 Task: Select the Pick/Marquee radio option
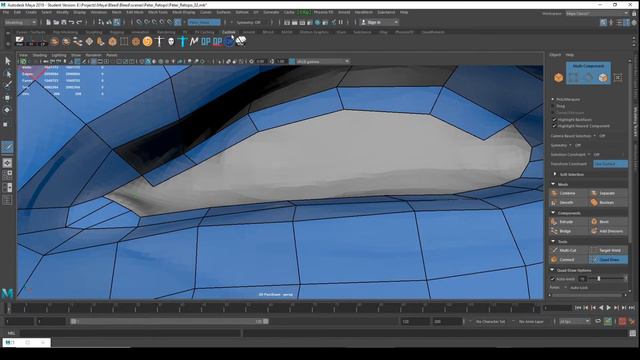(x=553, y=99)
